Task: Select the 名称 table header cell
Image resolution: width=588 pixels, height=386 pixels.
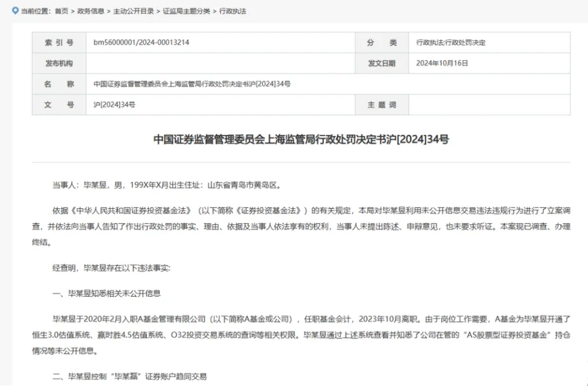Action: tap(58, 84)
